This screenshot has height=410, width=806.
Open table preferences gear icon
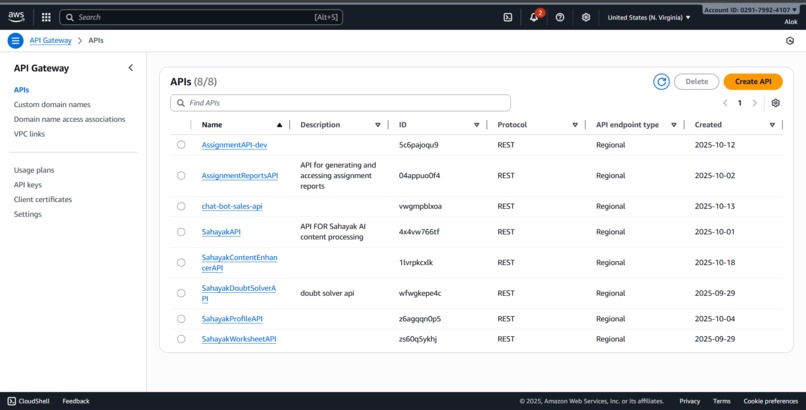click(775, 103)
